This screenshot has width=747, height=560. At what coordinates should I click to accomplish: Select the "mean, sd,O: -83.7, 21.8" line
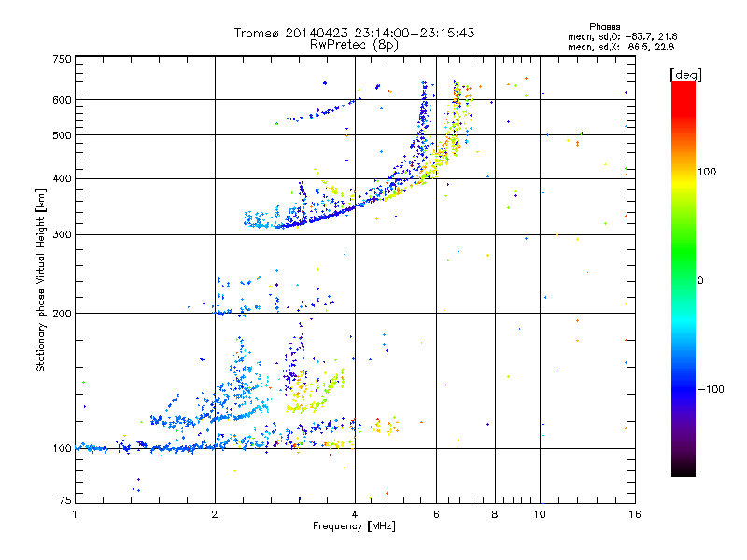coord(623,36)
